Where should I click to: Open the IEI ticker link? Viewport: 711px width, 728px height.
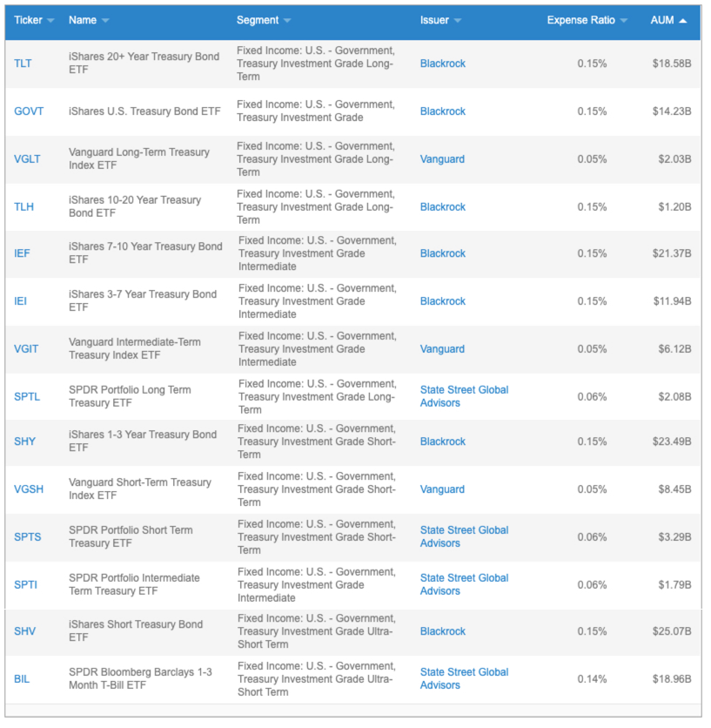click(x=20, y=301)
